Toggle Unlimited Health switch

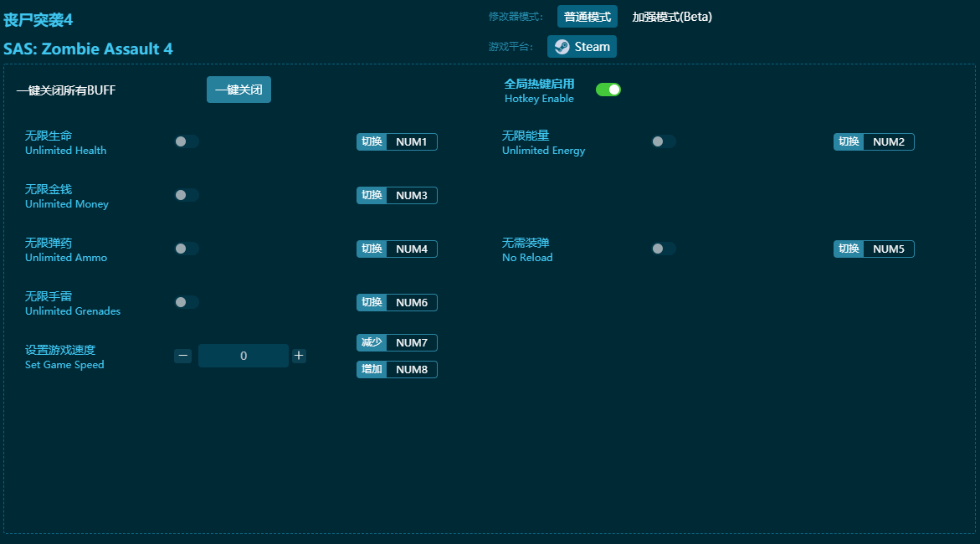[187, 141]
